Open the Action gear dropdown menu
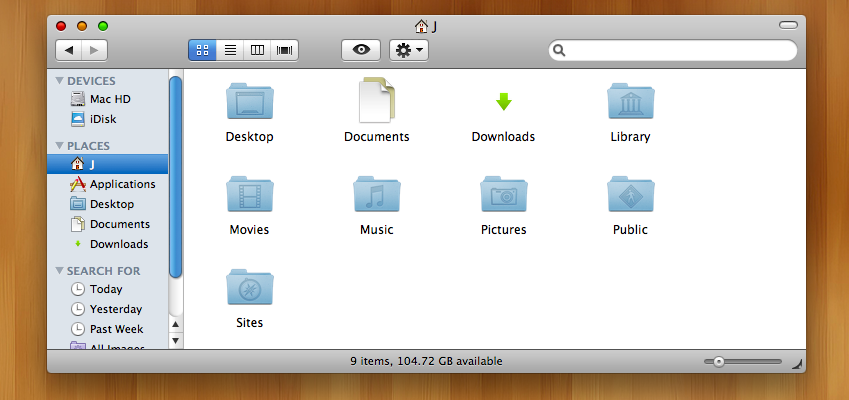Image resolution: width=849 pixels, height=400 pixels. click(409, 50)
